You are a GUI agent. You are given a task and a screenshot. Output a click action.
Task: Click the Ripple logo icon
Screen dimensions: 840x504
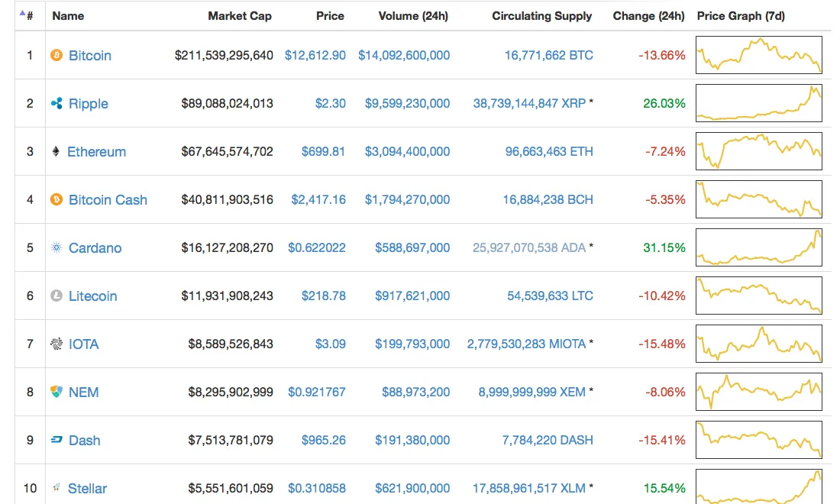[57, 103]
